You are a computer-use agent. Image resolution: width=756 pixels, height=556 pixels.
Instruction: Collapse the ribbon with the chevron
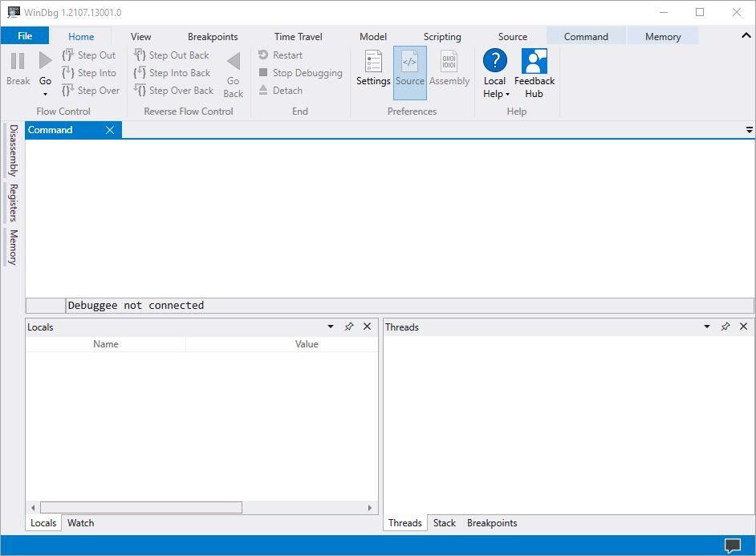[746, 35]
